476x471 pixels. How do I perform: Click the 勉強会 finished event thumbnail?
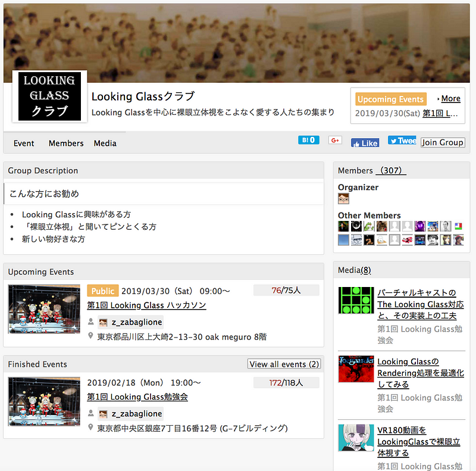[44, 401]
